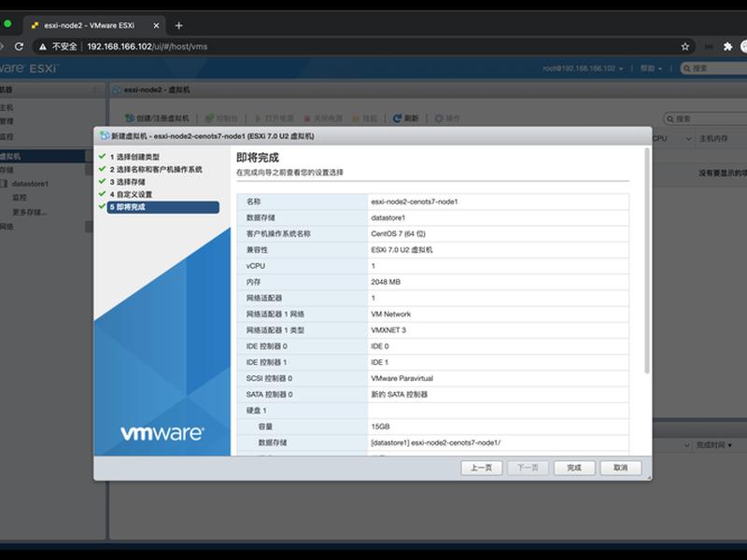Image resolution: width=747 pixels, height=560 pixels.
Task: Open the browser extensions puzzle icon
Action: tap(727, 47)
